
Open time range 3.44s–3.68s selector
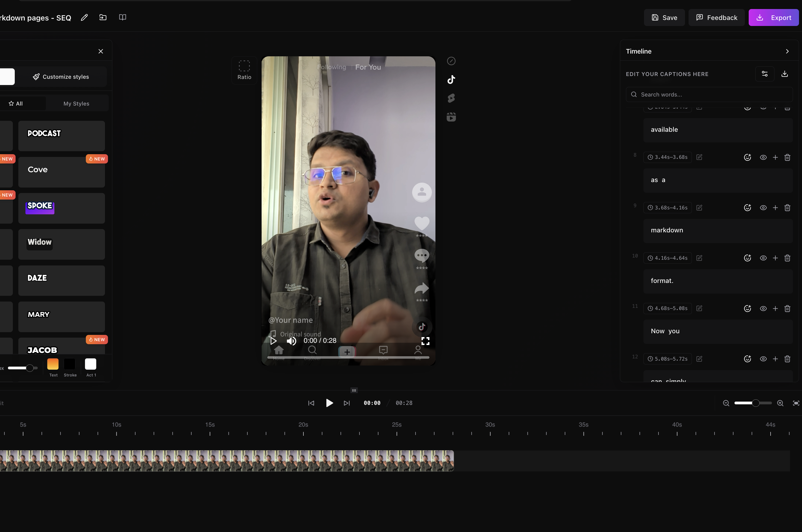[x=667, y=157]
